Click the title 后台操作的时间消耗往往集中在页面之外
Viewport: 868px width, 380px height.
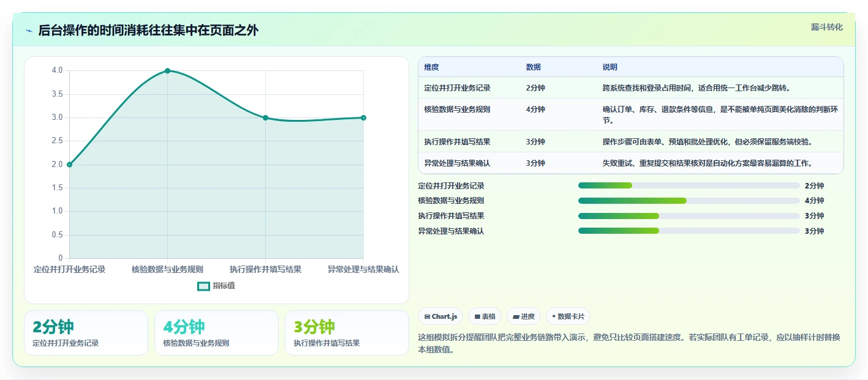(x=148, y=31)
